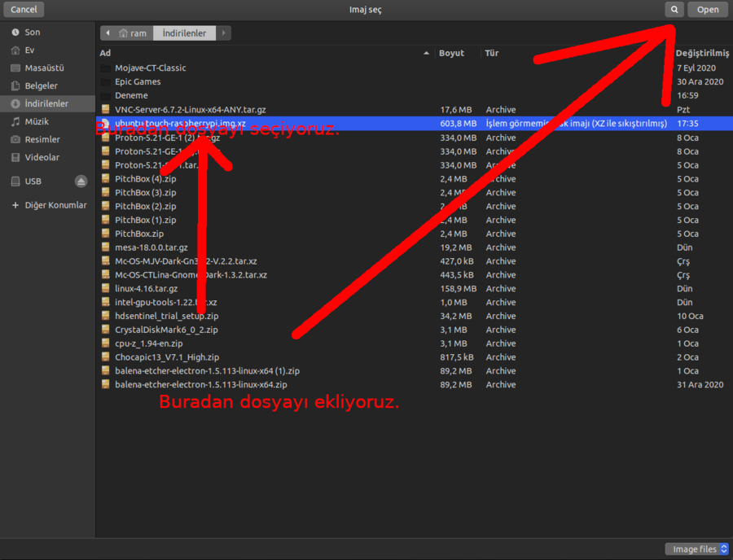Image resolution: width=733 pixels, height=560 pixels.
Task: Open Masaüstü in the sidebar
Action: click(x=48, y=68)
